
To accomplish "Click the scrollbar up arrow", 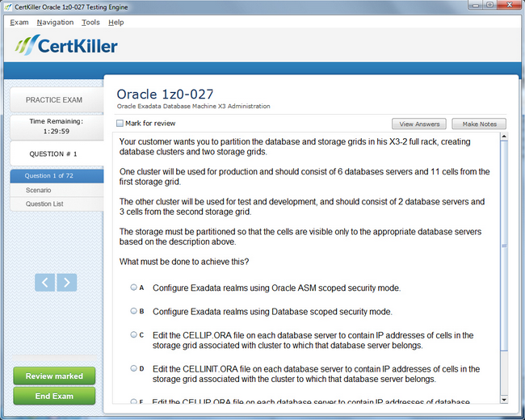I will pyautogui.click(x=504, y=136).
